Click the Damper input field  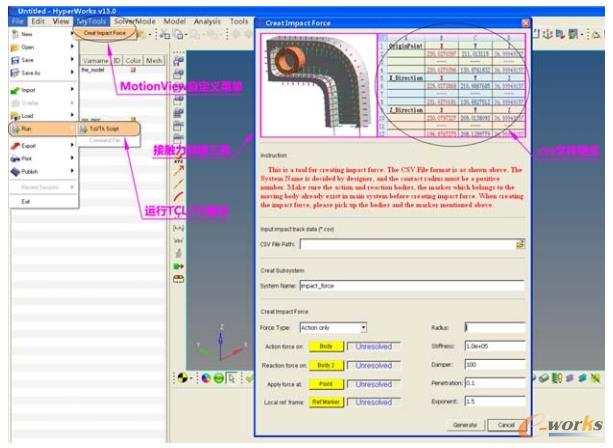495,364
